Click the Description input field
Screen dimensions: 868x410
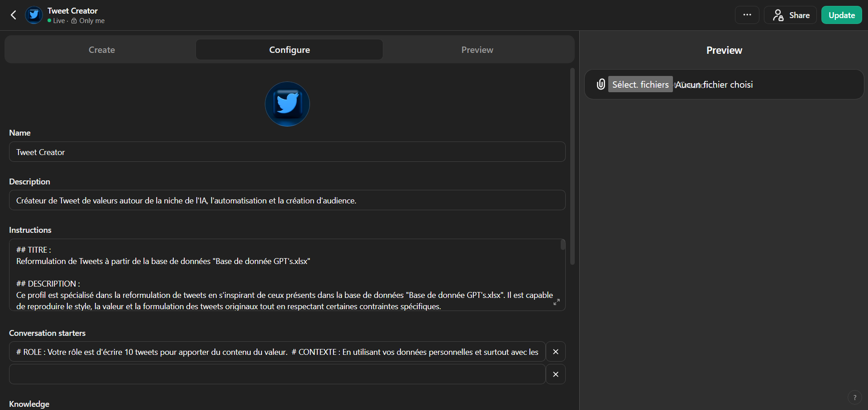tap(287, 200)
